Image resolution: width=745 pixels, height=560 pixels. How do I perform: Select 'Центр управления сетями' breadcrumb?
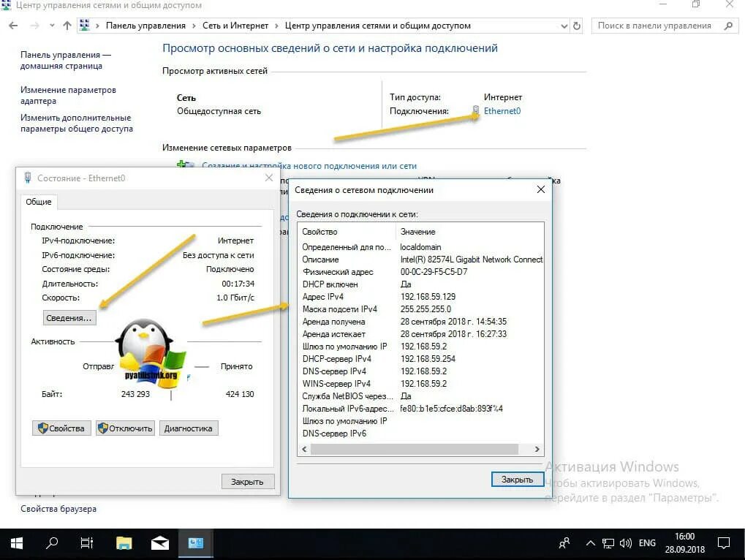pos(378,26)
